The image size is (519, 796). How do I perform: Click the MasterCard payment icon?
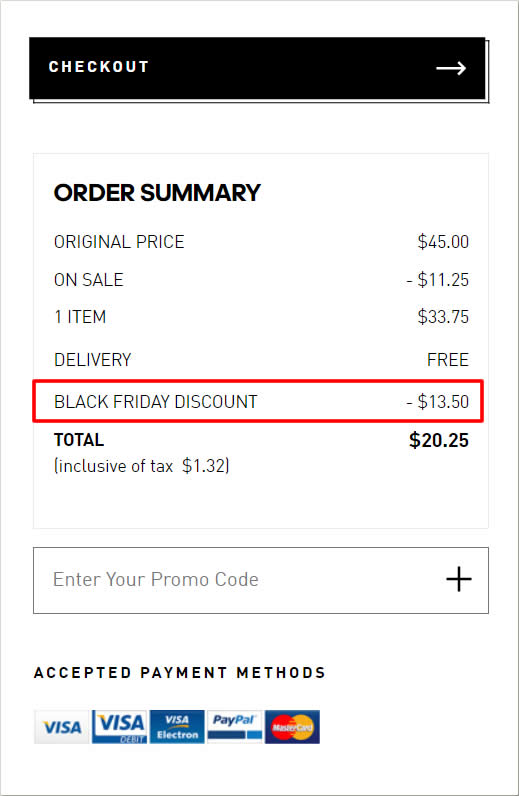click(x=292, y=727)
